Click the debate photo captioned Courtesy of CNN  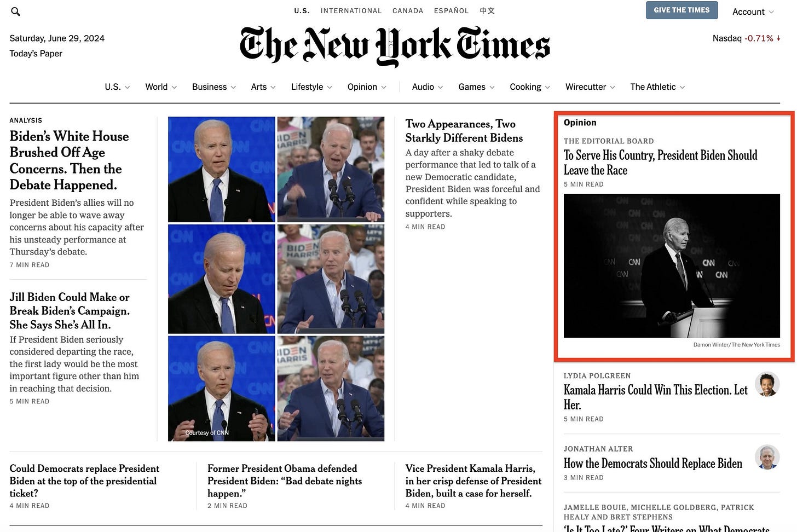(221, 389)
